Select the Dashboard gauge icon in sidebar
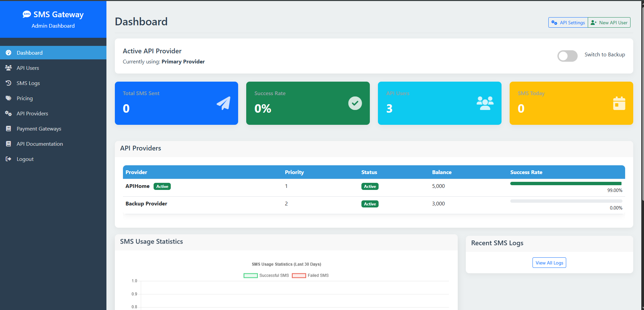This screenshot has width=644, height=310. pos(8,53)
